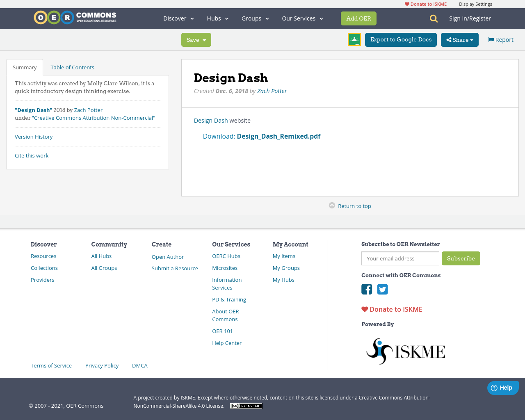Click the Creative Commons BY-NC-SA badge

pos(246,406)
